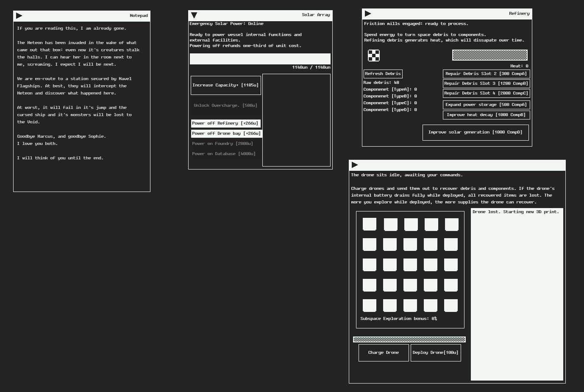Click the Notepad title text
This screenshot has height=392, width=584.
139,16
